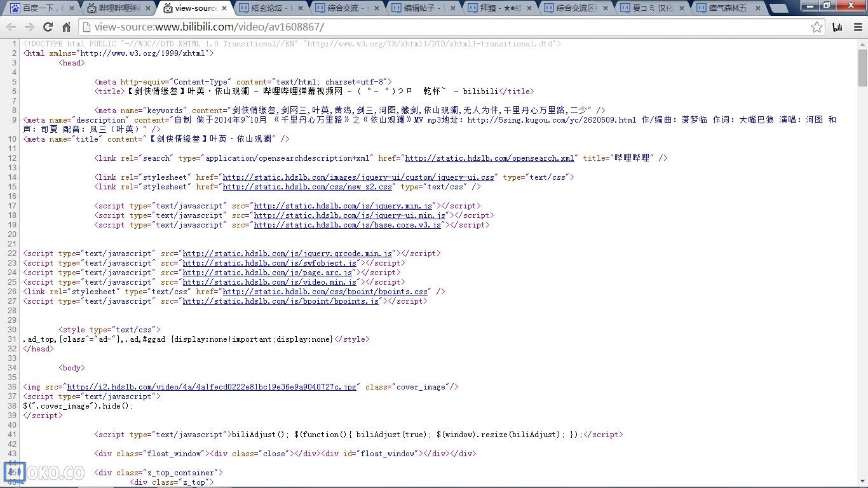The width and height of the screenshot is (868, 488).
Task: Open the cover image jpg link
Action: coord(212,387)
